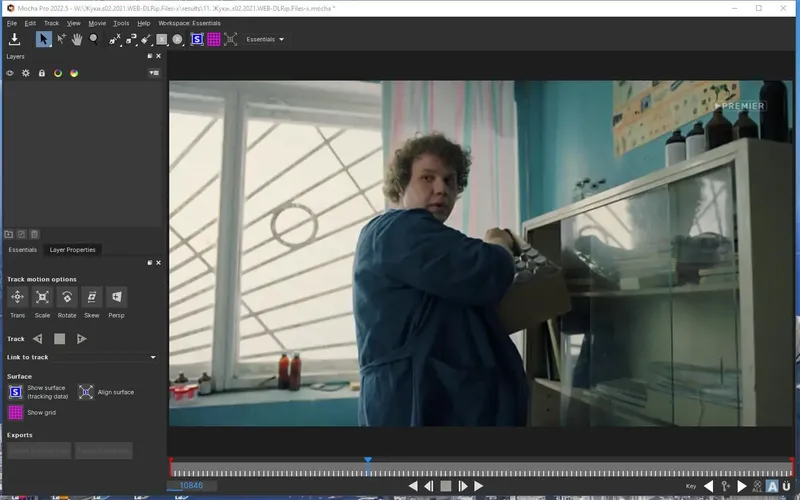Select the Zoom magnifier tool
800x500 pixels.
click(94, 39)
